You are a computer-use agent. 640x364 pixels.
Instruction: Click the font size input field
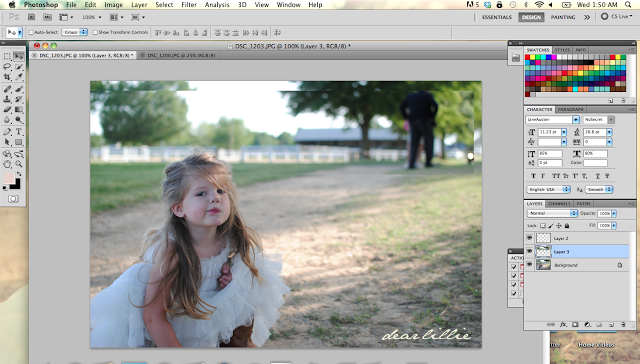tap(549, 132)
